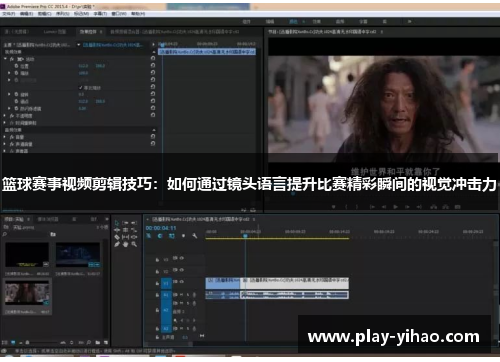The height and width of the screenshot is (362, 500).
Task: Select the Rate Stretch tool
Action: tap(134, 230)
